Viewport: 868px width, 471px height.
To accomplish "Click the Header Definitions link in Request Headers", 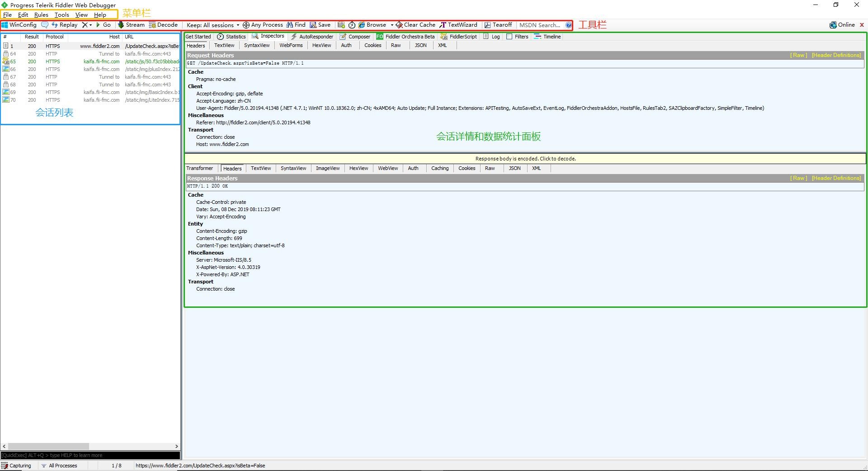I will click(836, 55).
